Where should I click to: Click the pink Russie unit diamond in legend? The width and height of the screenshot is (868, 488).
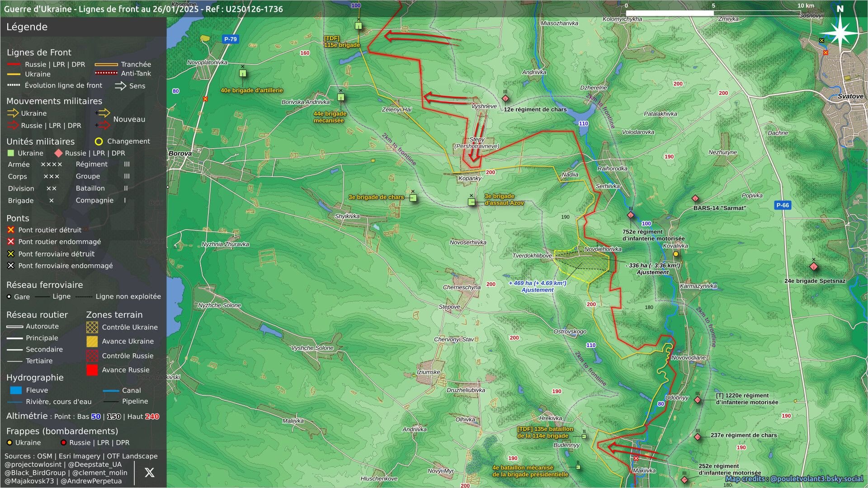tap(58, 153)
